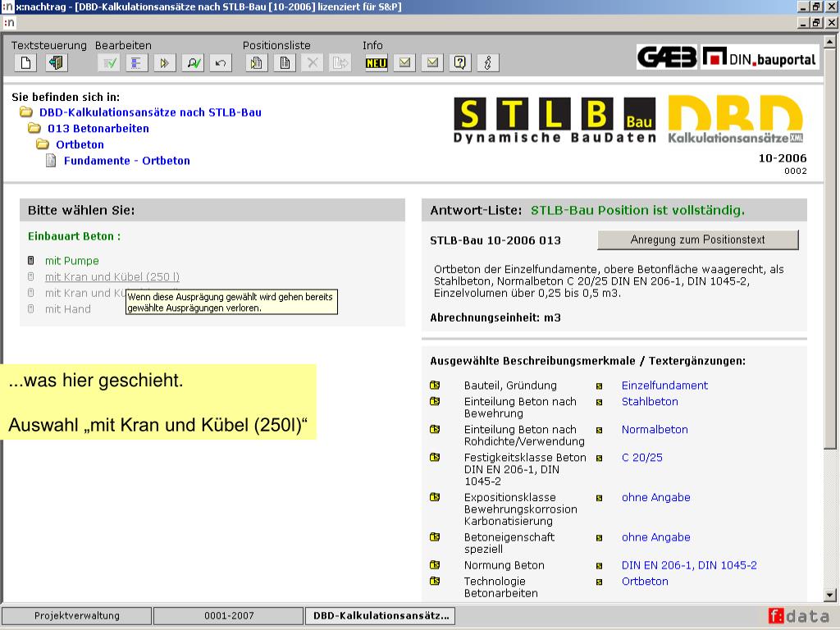Click the undo arrow icon under Bearbeiten
This screenshot has height=630, width=840.
click(x=221, y=63)
